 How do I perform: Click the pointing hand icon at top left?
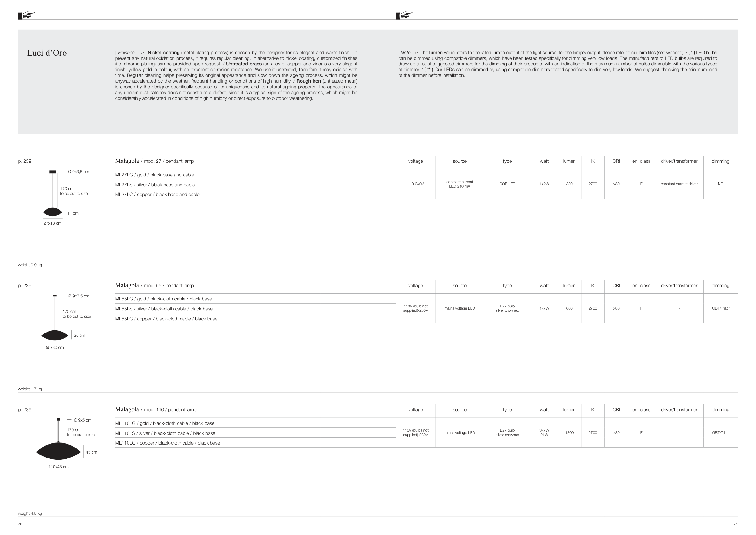tap(26, 15)
